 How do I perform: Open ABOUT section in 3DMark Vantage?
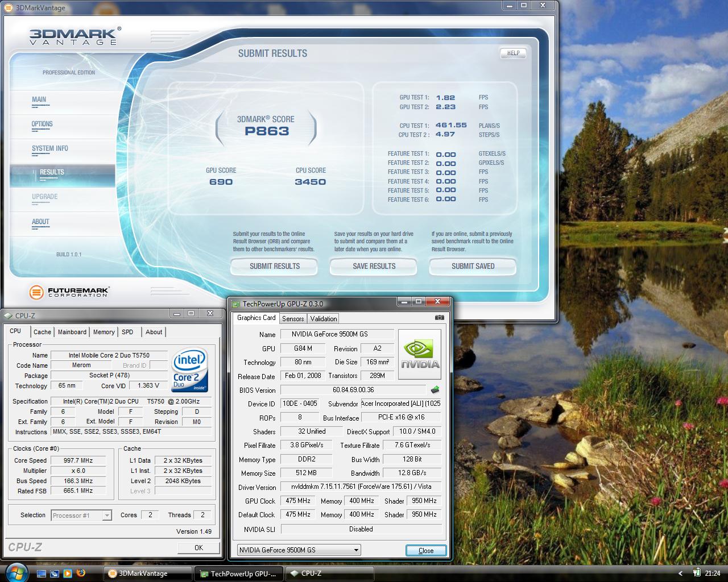tap(40, 222)
